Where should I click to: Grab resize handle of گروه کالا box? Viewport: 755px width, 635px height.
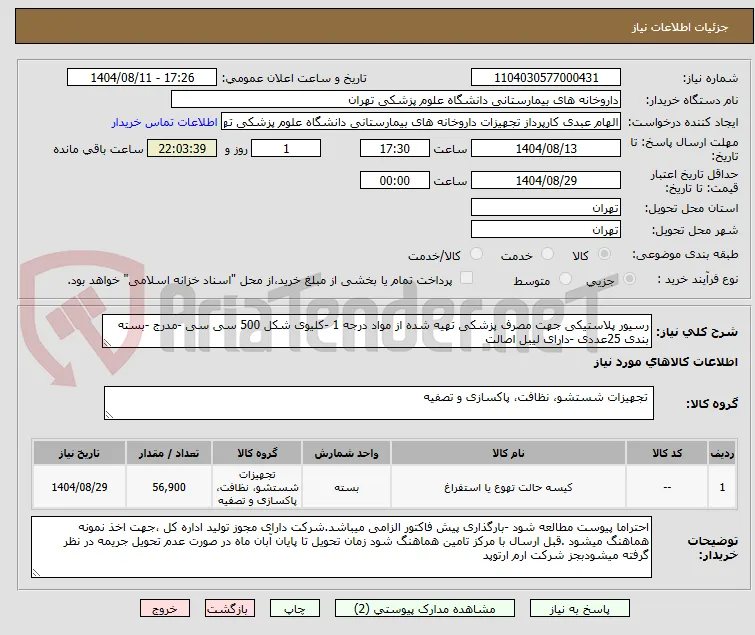(x=109, y=415)
